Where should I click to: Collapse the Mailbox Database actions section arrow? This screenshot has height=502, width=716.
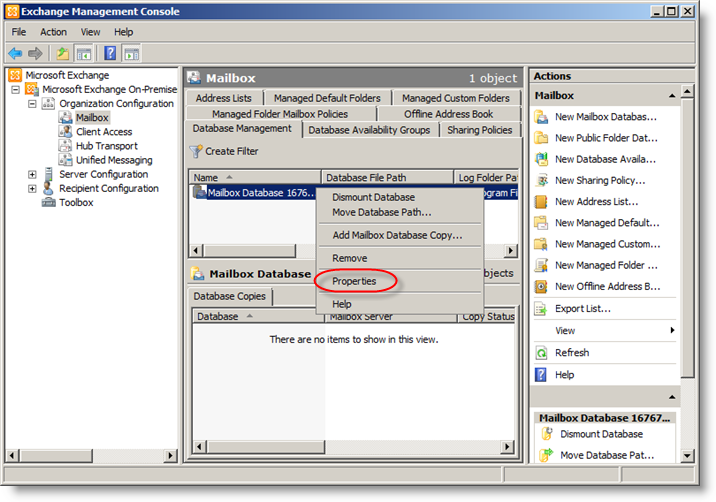click(x=672, y=397)
